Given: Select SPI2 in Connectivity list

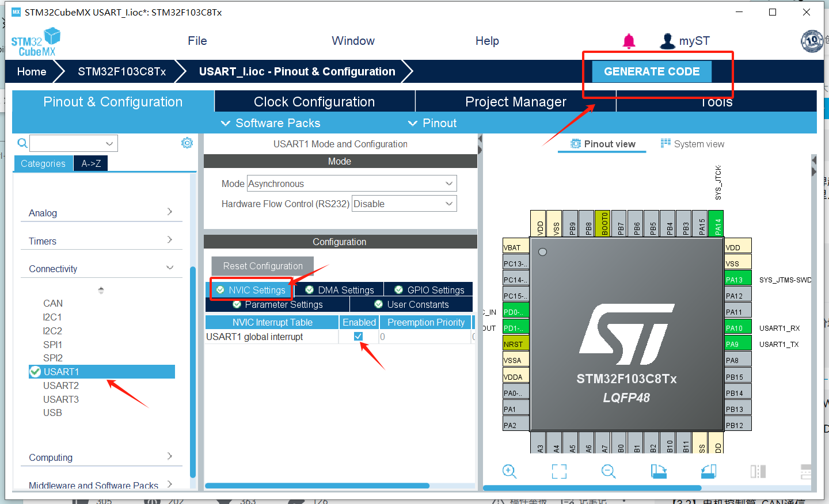Looking at the screenshot, I should click(x=52, y=358).
